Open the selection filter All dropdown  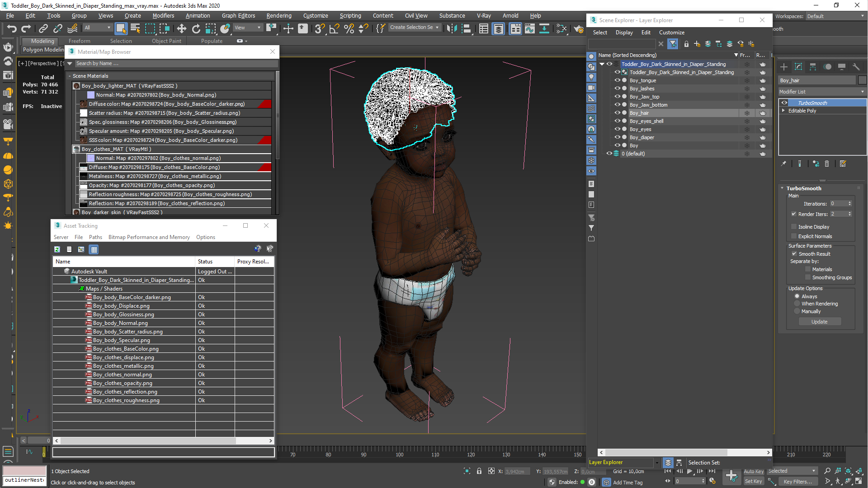click(97, 28)
